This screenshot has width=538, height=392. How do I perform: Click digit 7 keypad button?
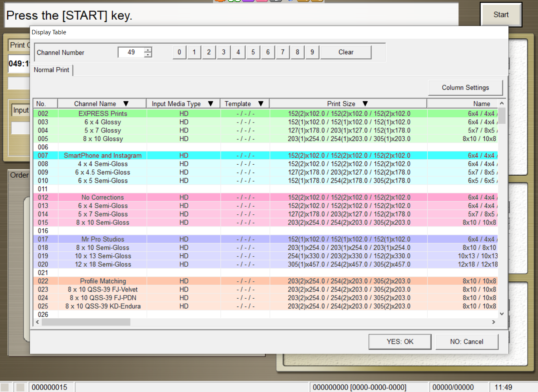point(283,52)
